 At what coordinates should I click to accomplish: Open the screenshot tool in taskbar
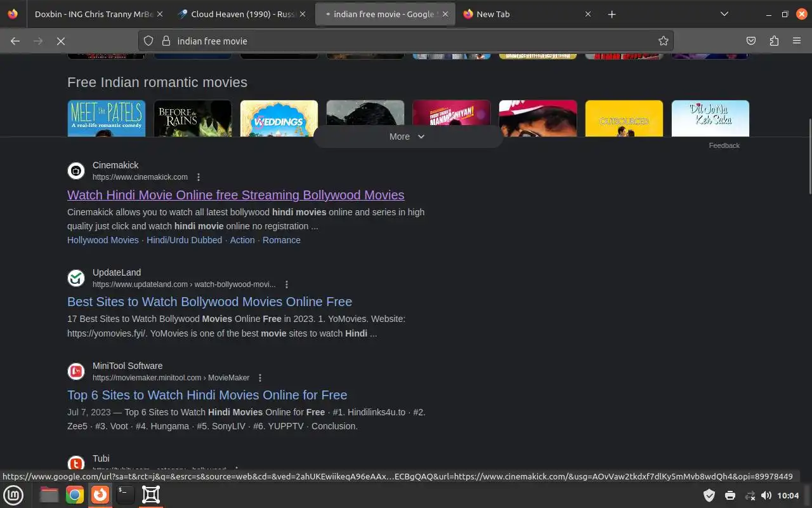(151, 495)
